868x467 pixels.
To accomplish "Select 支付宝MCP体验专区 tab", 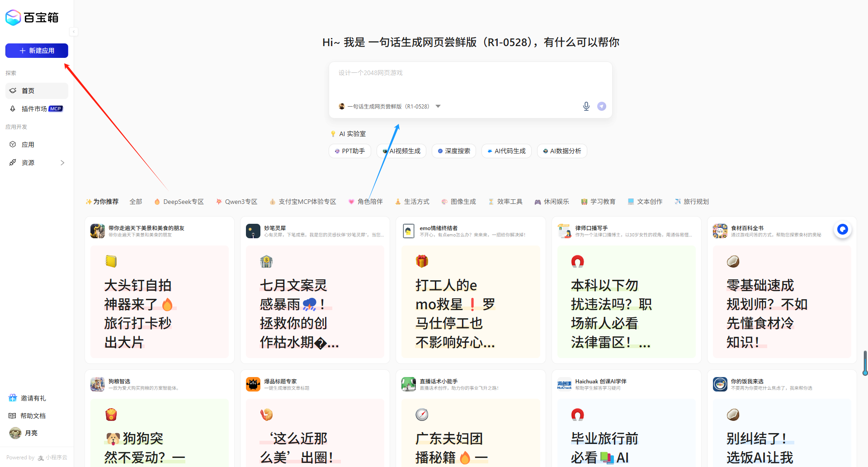I will click(x=303, y=202).
